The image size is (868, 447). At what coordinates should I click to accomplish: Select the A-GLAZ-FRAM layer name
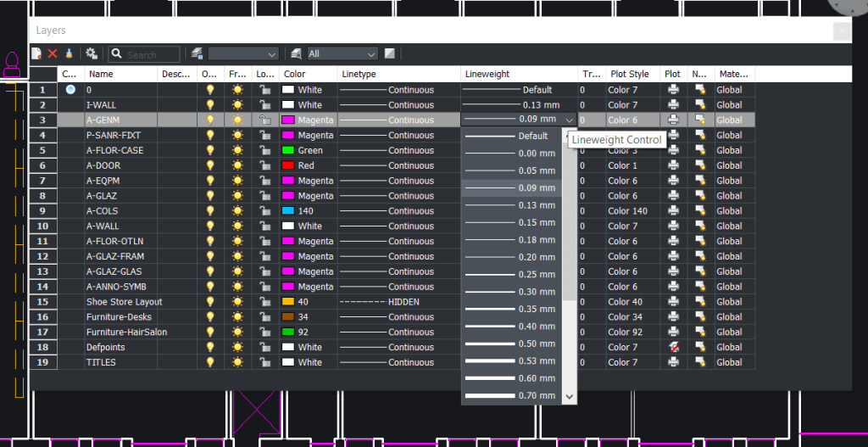[x=114, y=256]
